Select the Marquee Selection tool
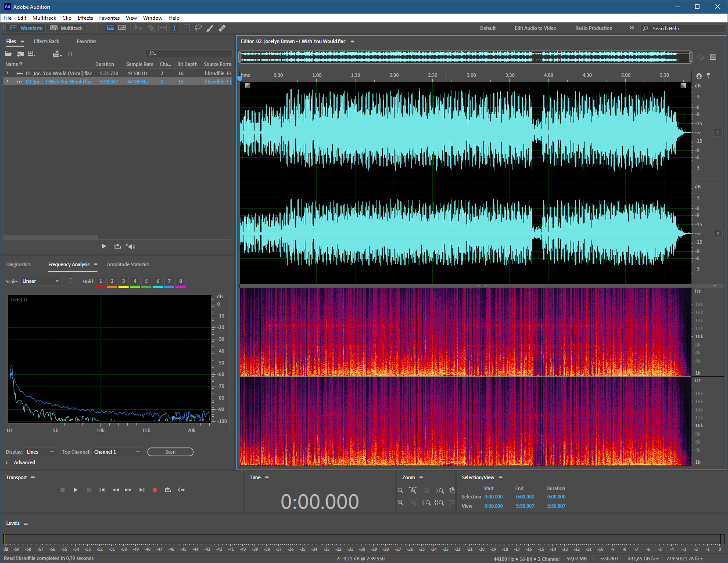 [x=187, y=28]
